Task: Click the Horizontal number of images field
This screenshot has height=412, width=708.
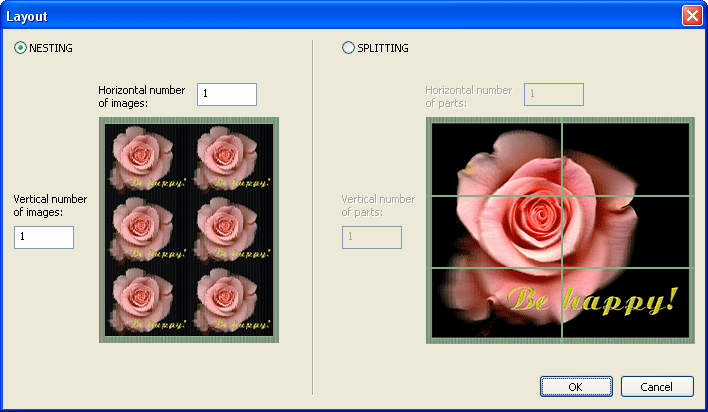Action: (227, 94)
